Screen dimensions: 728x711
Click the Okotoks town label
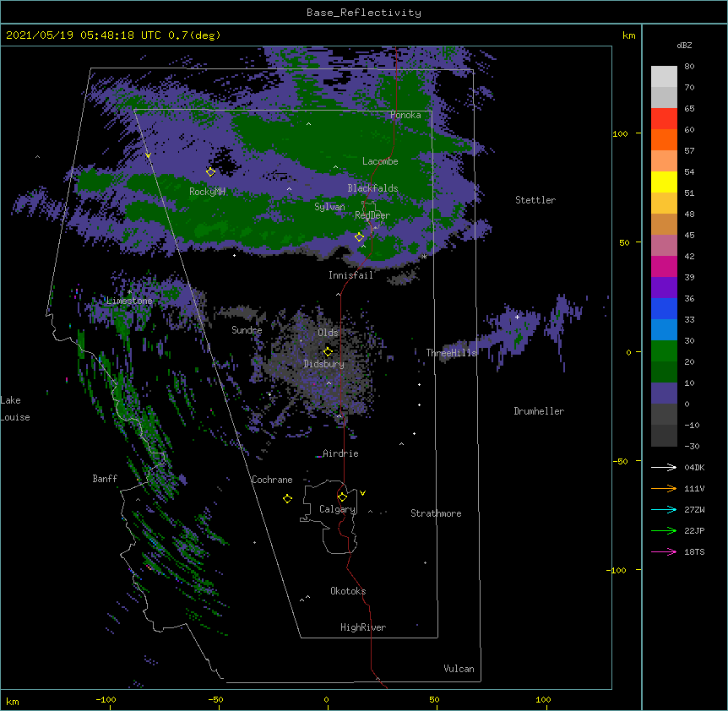[348, 591]
